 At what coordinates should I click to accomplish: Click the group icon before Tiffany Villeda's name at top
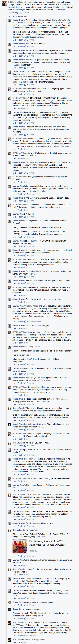[x=9, y=2]
